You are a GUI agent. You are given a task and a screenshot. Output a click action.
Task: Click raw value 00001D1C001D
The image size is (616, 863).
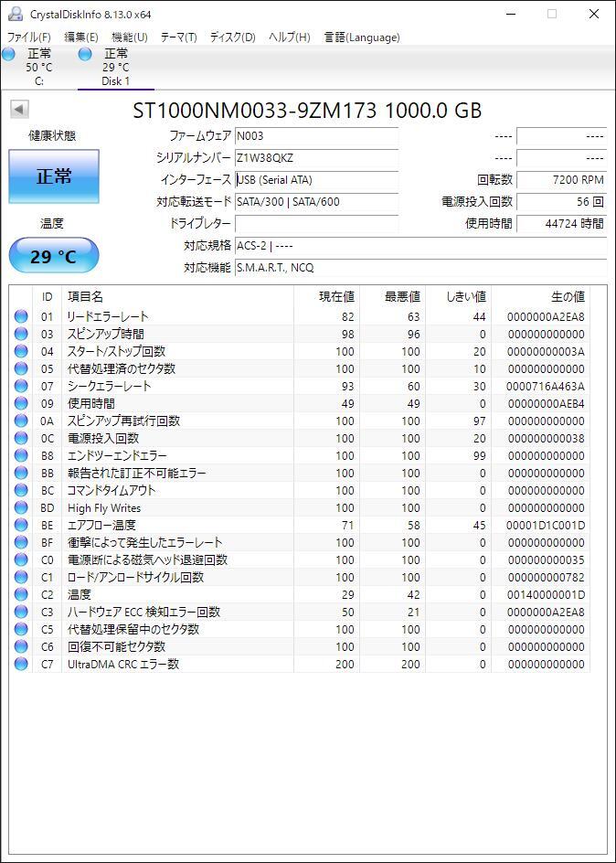546,526
